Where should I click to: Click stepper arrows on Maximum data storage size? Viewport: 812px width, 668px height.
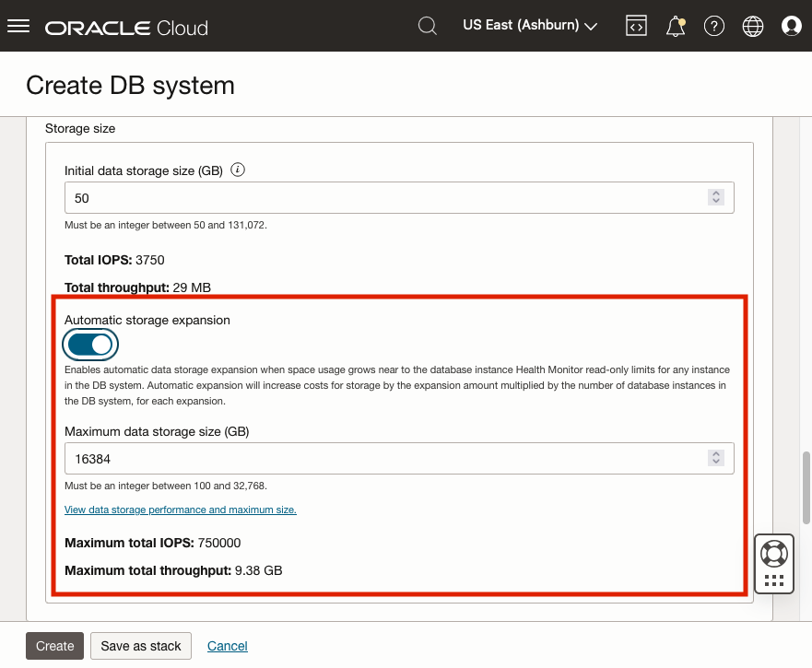(715, 458)
